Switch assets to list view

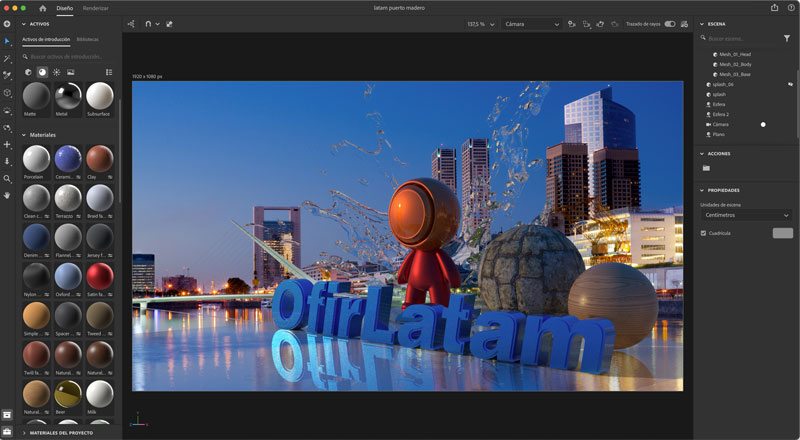pos(109,72)
